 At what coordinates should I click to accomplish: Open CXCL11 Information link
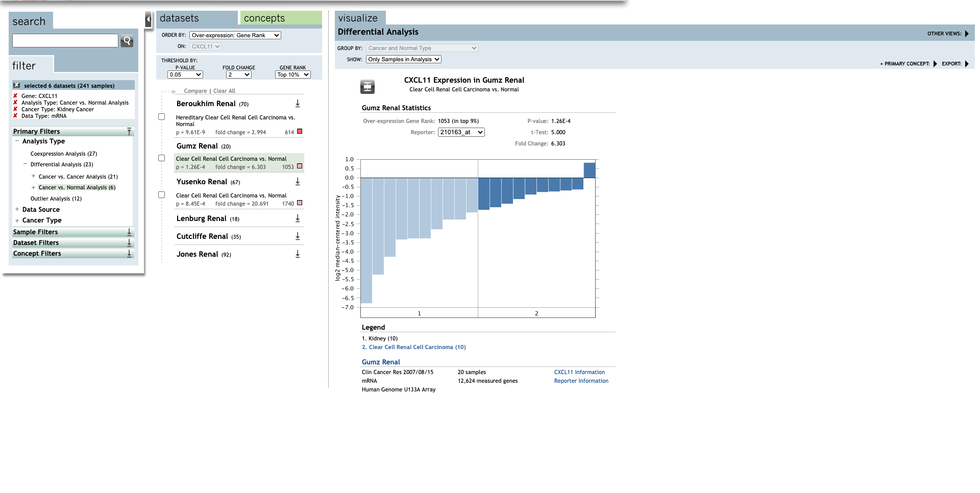click(579, 372)
